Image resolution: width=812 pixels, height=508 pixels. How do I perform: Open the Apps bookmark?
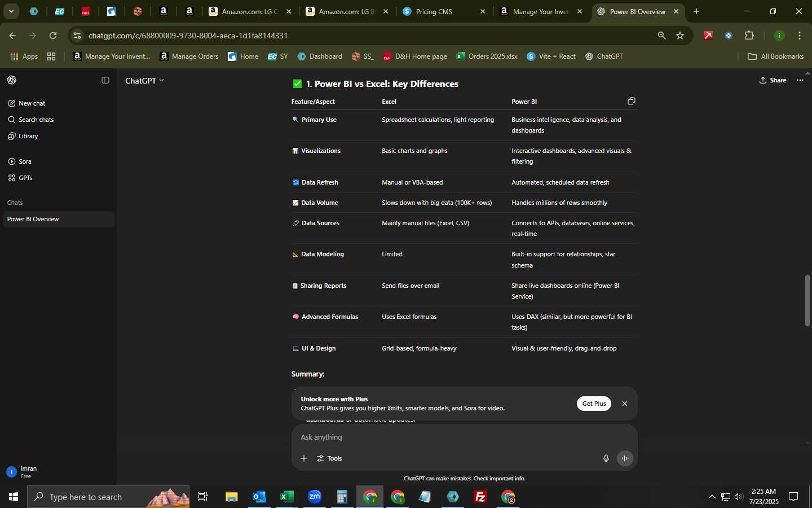[x=24, y=56]
